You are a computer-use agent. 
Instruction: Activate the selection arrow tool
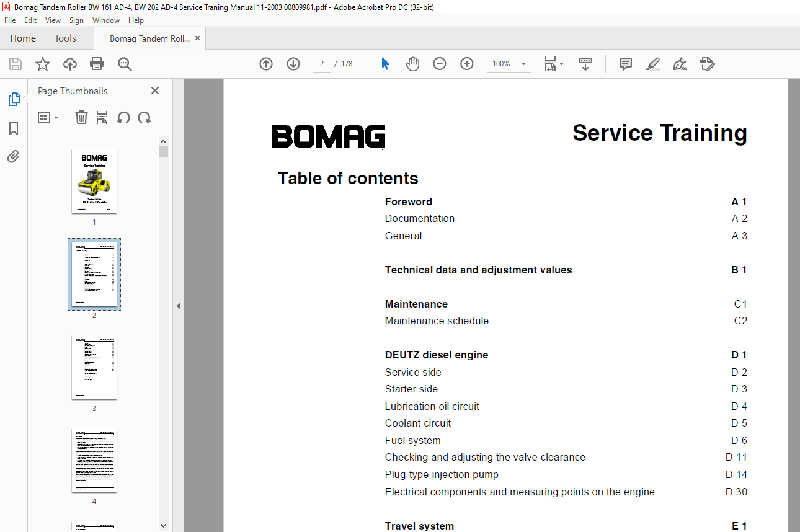coord(385,64)
